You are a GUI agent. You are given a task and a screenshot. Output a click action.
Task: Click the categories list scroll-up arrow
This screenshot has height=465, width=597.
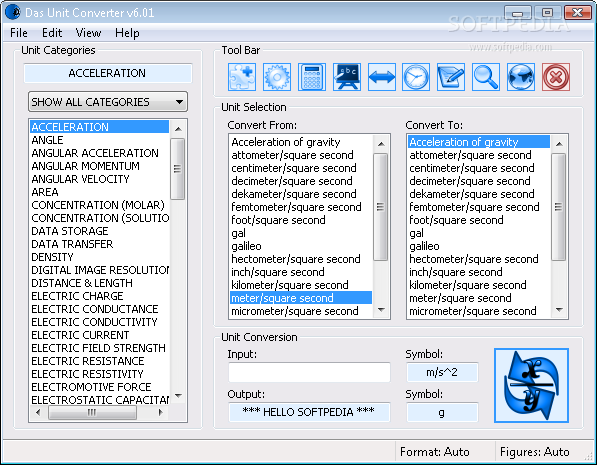[178, 129]
